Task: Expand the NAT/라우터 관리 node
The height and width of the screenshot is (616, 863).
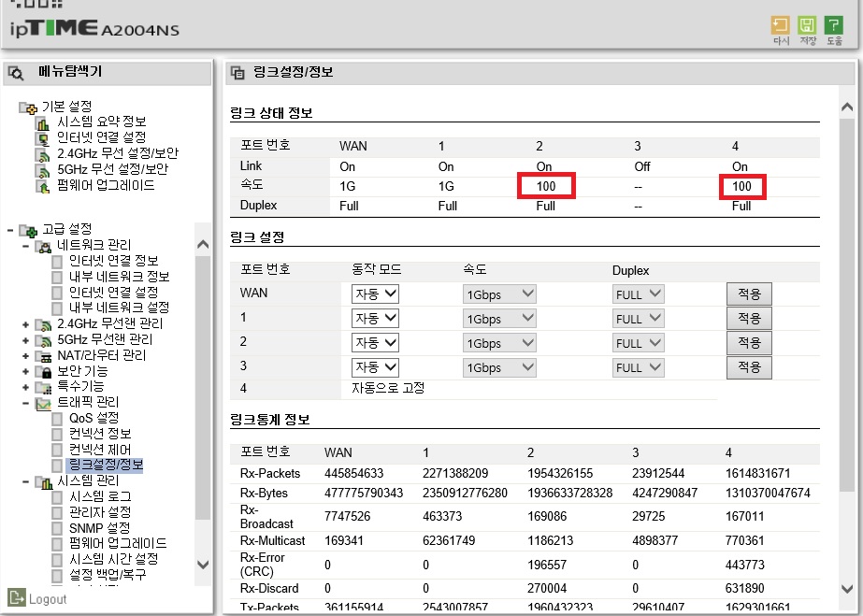Action: (25, 356)
